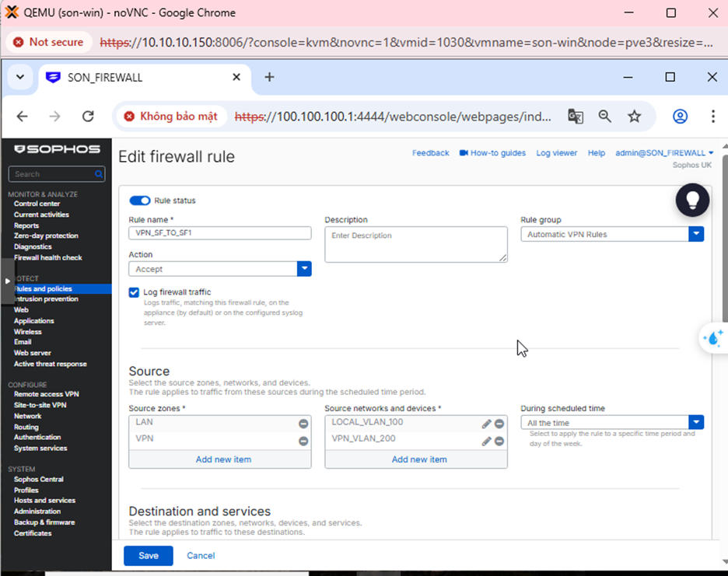Screen dimensions: 728x576
Task: Toggle the Rule status switch
Action: tap(140, 201)
